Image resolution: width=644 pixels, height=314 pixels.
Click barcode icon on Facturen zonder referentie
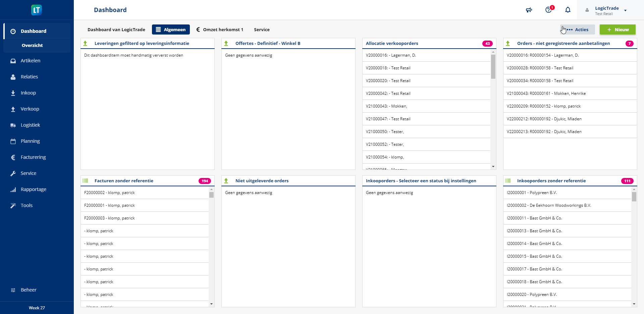click(x=86, y=181)
